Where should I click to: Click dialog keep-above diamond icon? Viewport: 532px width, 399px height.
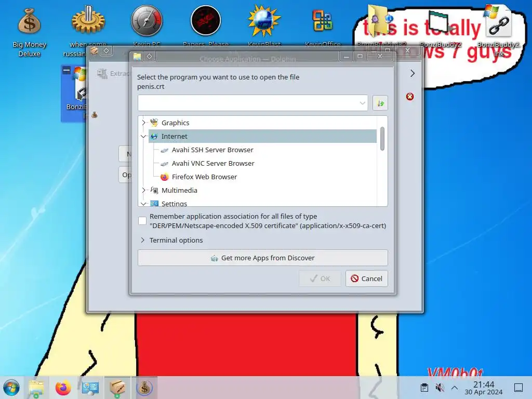149,56
